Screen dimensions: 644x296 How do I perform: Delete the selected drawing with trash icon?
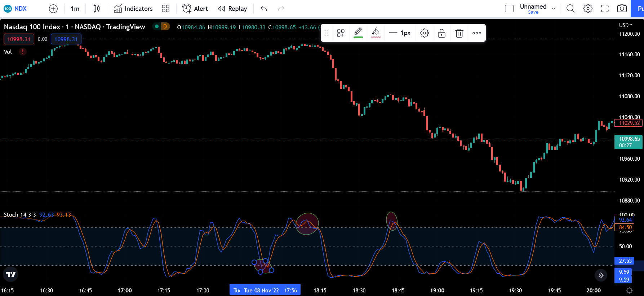pos(459,33)
